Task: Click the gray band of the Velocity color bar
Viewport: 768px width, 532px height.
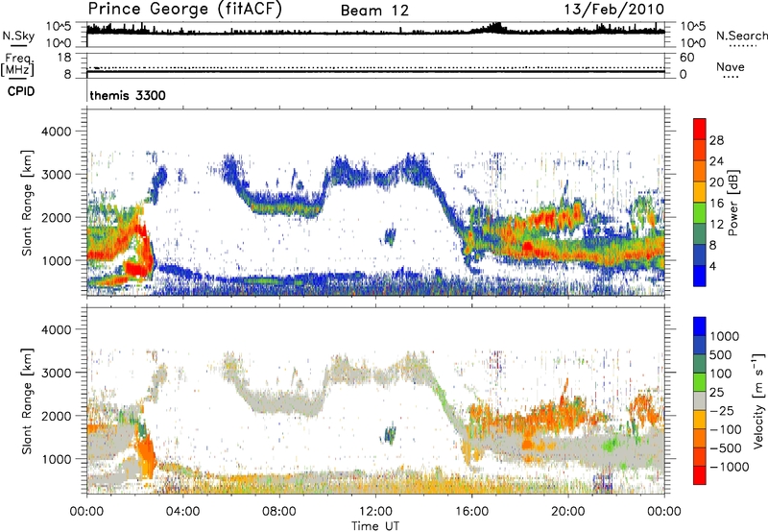Action: pos(700,400)
